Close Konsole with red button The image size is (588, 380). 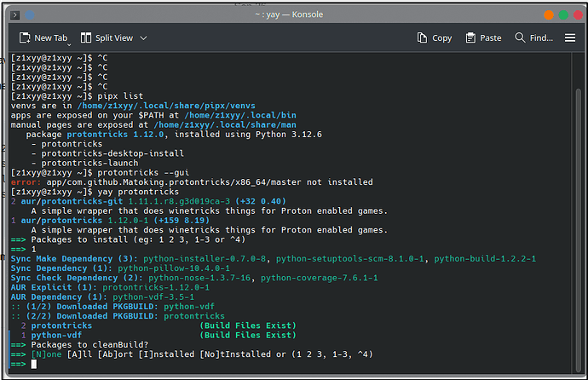click(578, 15)
